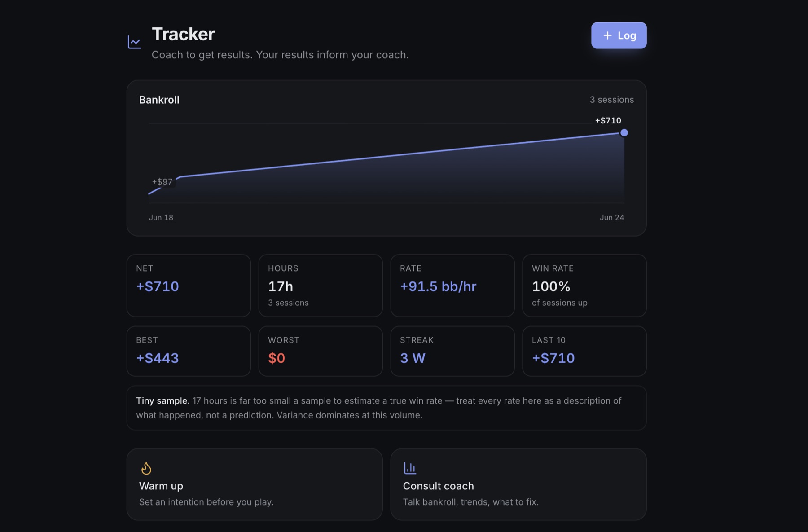Click the +$97 label on bankroll chart
The image size is (808, 532).
click(x=162, y=182)
